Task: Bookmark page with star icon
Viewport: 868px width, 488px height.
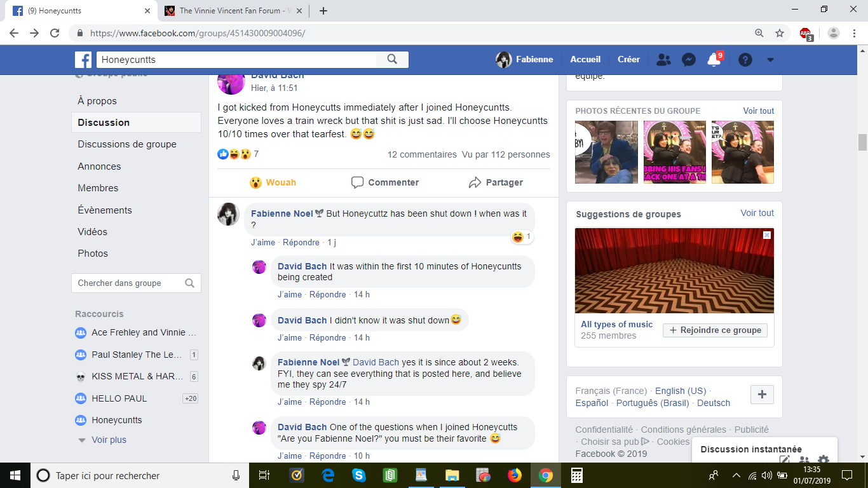Action: click(780, 33)
